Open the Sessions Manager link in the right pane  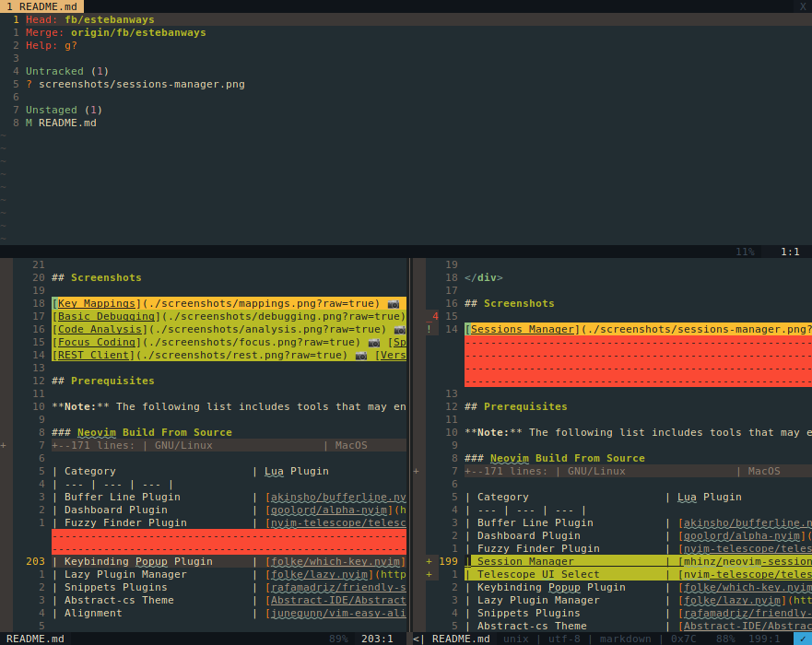[522, 329]
